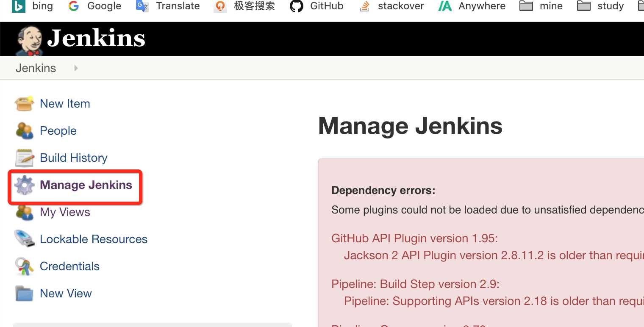Screen dimensions: 644x327
Task: Open the Build History link
Action: [74, 158]
